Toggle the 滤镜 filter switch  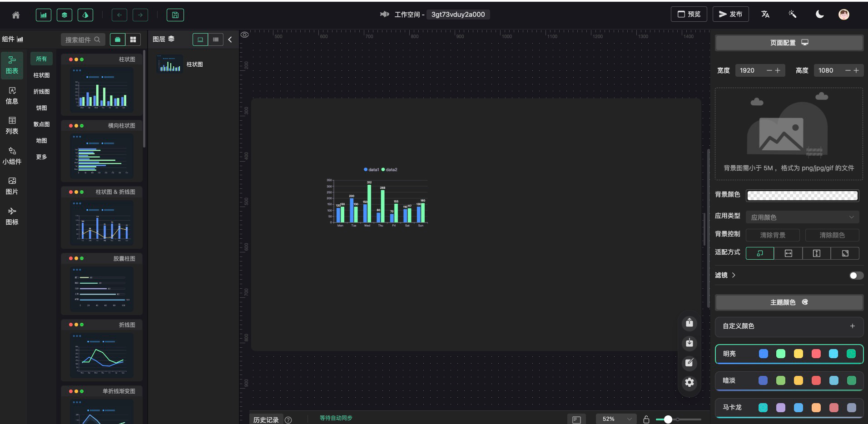click(856, 276)
